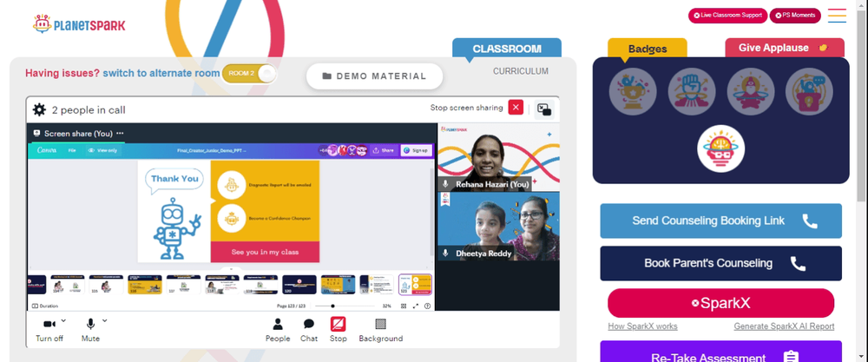The width and height of the screenshot is (868, 362).
Task: Send Counseling Booking Link
Action: coord(720,220)
